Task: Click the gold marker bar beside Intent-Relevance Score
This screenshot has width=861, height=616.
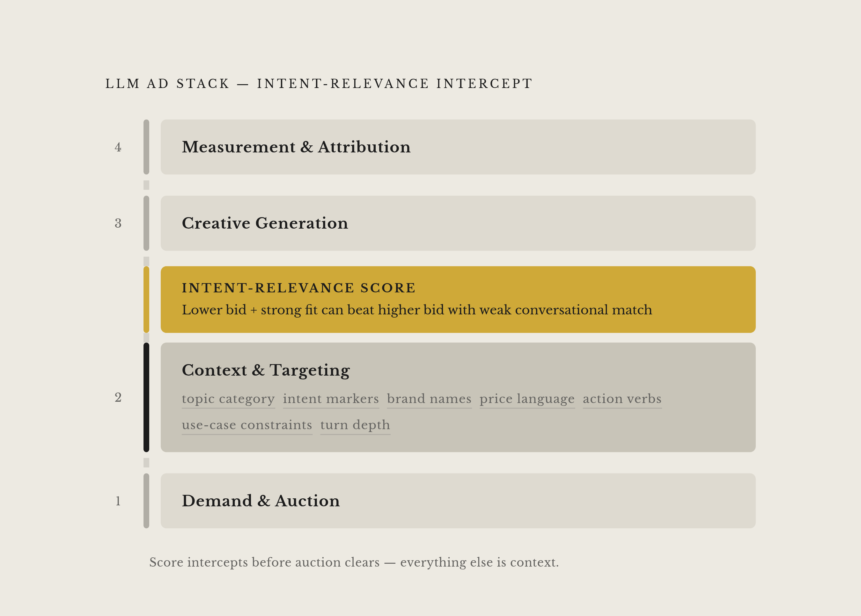Action: (x=146, y=300)
